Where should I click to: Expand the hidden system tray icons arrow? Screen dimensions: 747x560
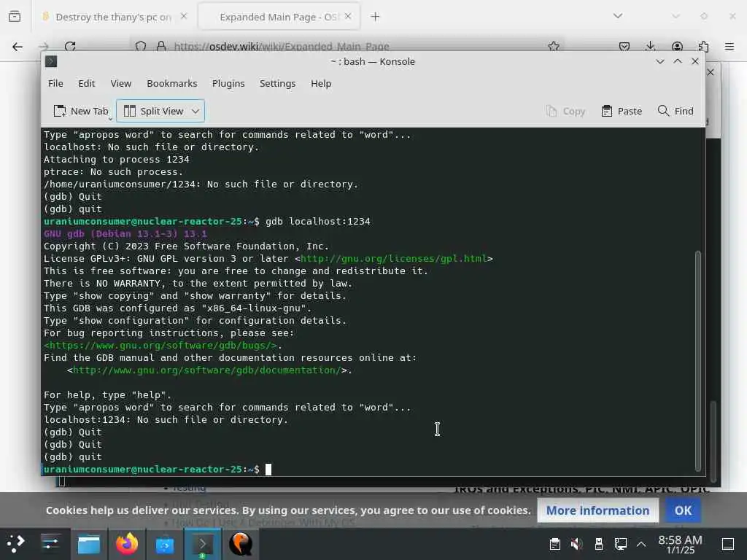pyautogui.click(x=641, y=544)
